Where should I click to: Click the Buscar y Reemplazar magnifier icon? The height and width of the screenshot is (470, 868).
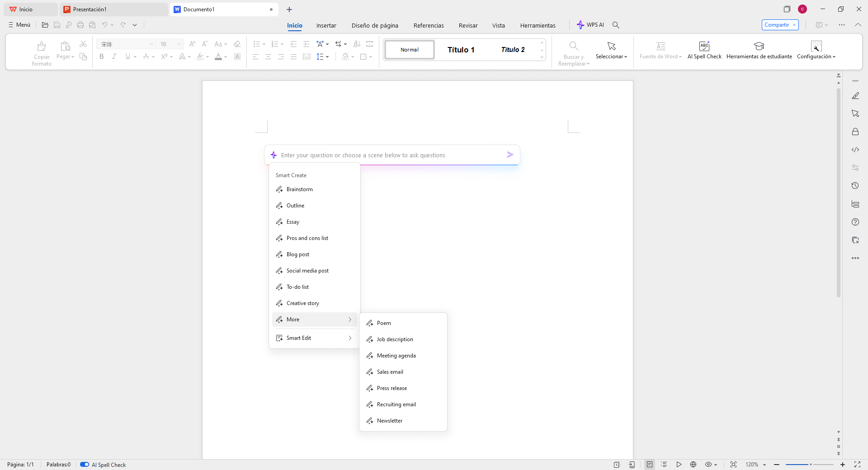click(573, 46)
